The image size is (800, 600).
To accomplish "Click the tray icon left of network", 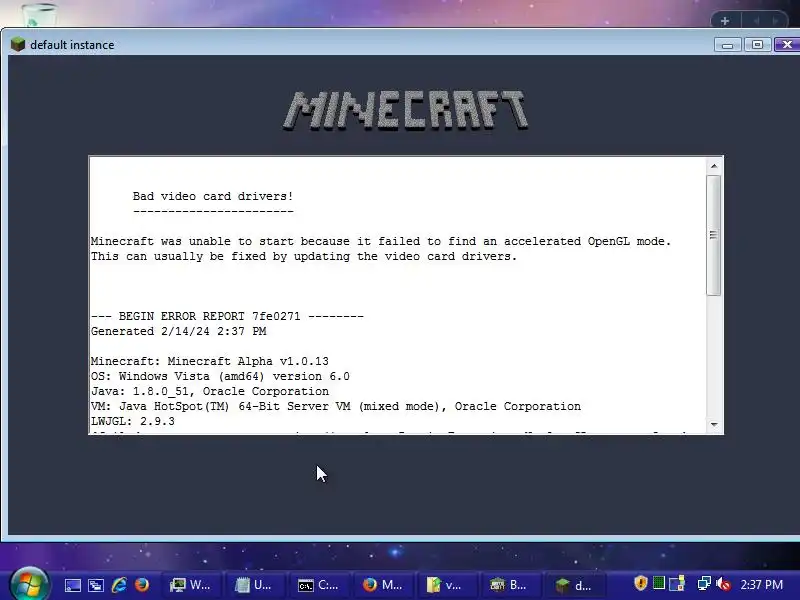I will coord(678,583).
